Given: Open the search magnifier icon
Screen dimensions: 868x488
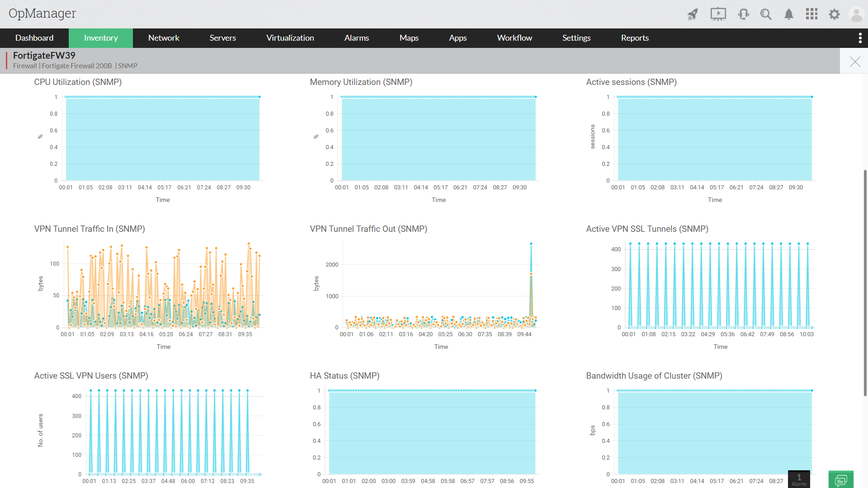Looking at the screenshot, I should click(x=766, y=14).
